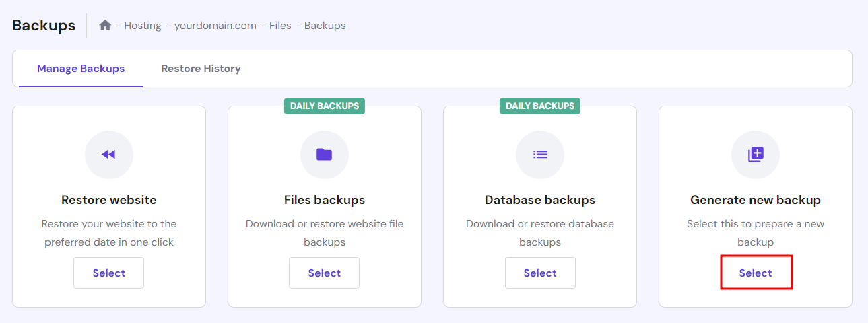Click the Daily Backups badge above Database backups
The width and height of the screenshot is (868, 323).
pyautogui.click(x=540, y=106)
